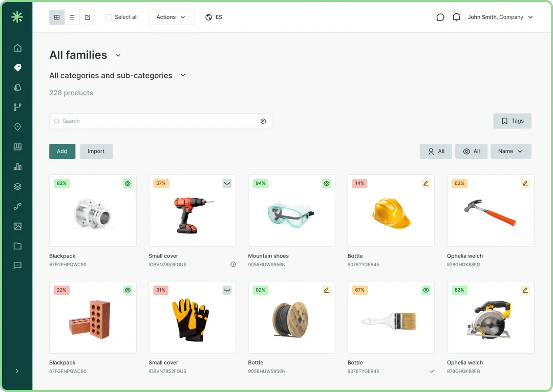This screenshot has width=553, height=392.
Task: Open the chat messages icon
Action: [x=440, y=17]
